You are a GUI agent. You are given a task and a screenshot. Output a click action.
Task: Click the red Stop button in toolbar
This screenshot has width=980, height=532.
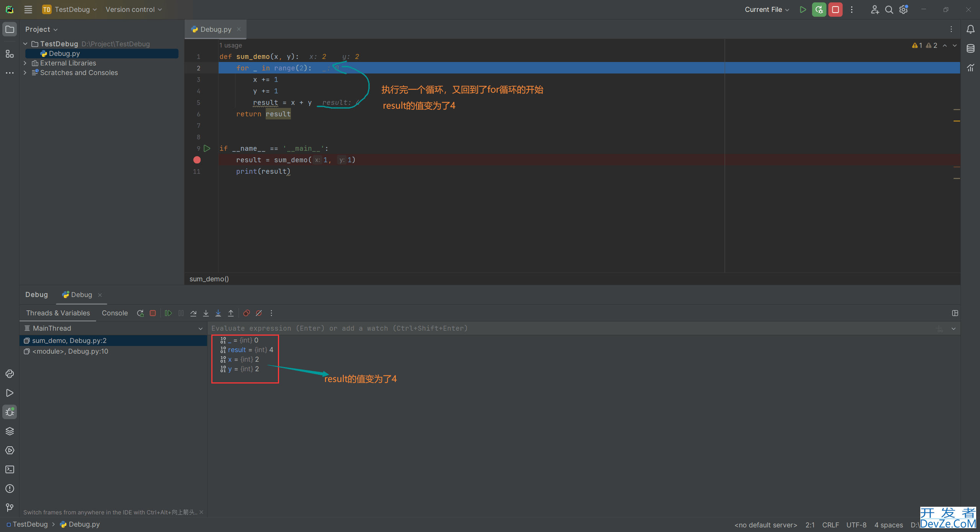click(835, 9)
